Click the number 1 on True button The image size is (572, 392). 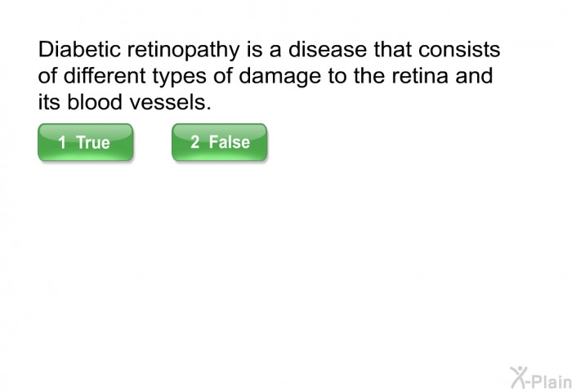point(62,142)
